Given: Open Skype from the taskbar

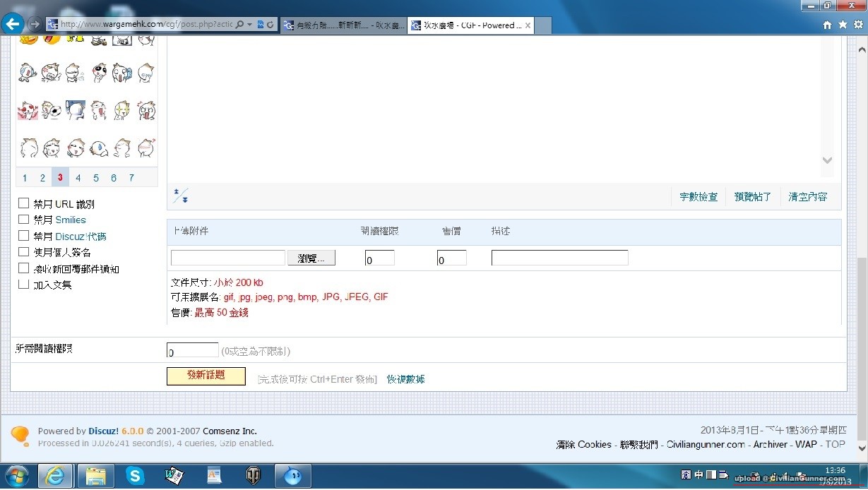Looking at the screenshot, I should pos(134,476).
